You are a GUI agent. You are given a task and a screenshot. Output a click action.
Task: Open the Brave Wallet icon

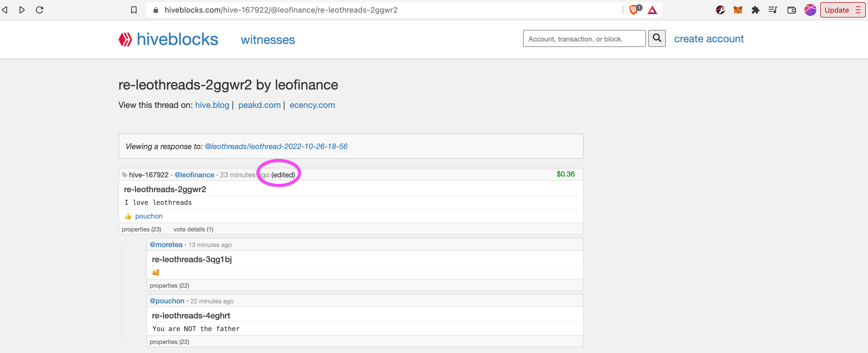click(791, 10)
